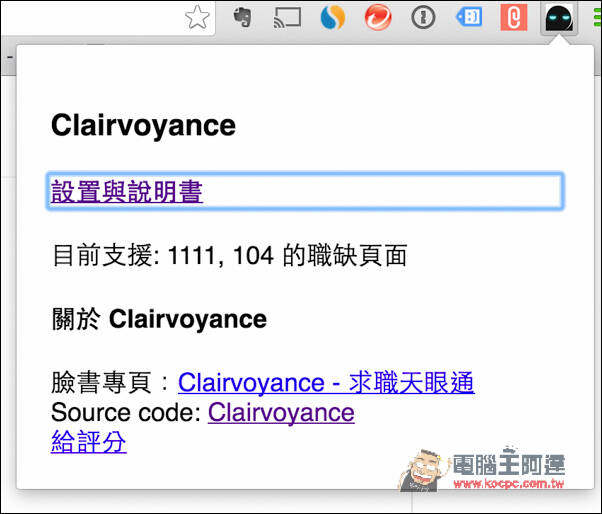
Task: Open the Evernote elephant extension
Action: tap(242, 18)
